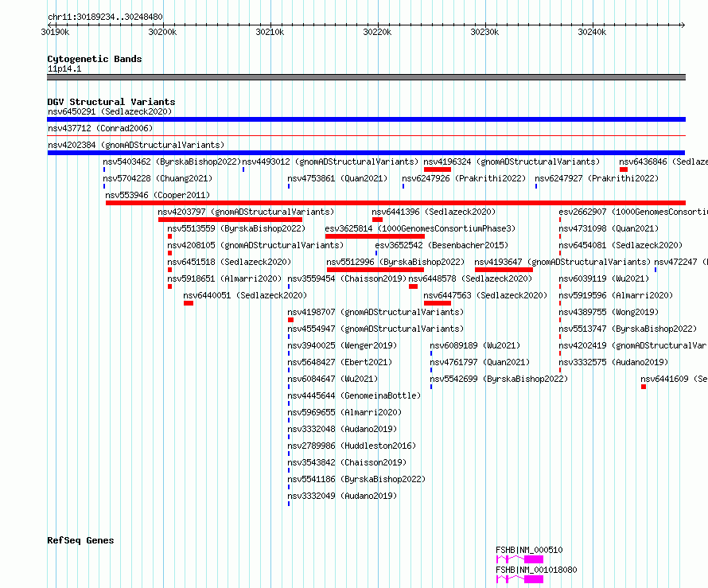The height and width of the screenshot is (588, 708).
Task: Open nsv4761797 (Quan2021) variant
Action: click(480, 362)
